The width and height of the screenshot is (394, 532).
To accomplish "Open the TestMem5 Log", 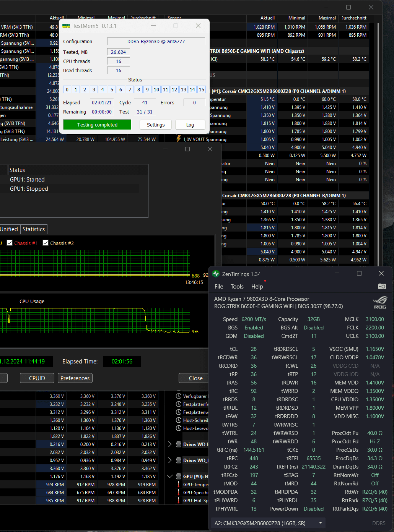I will (190, 125).
